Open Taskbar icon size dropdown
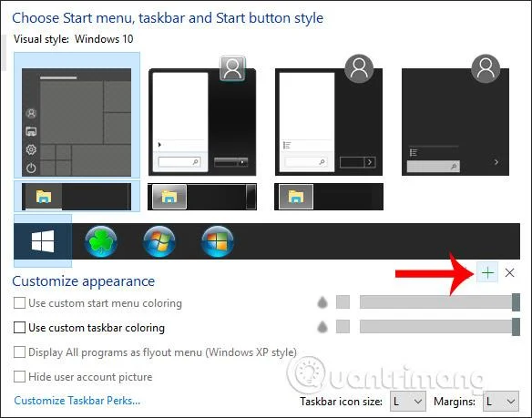This screenshot has height=418, width=532. click(407, 402)
